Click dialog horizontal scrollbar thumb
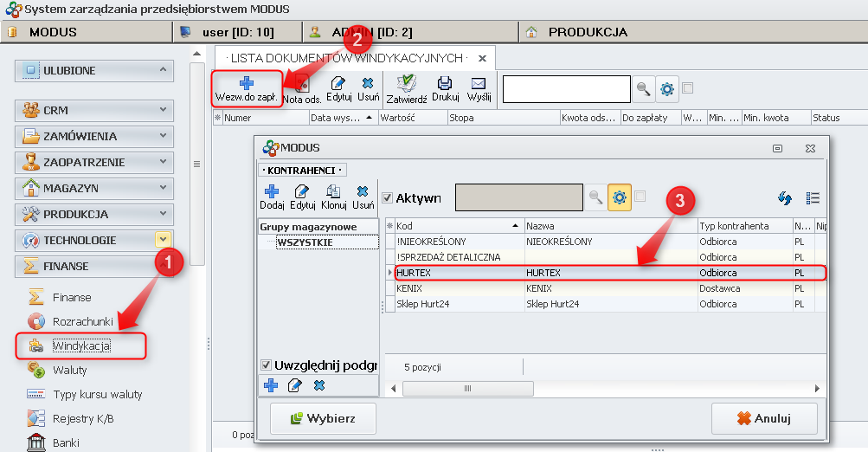 [468, 388]
